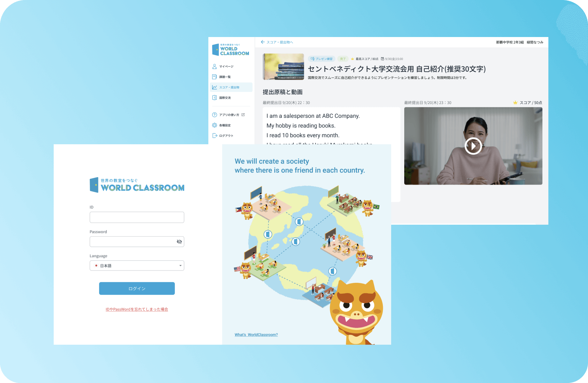Click the back arrow to スコア・提出物へ

[263, 42]
